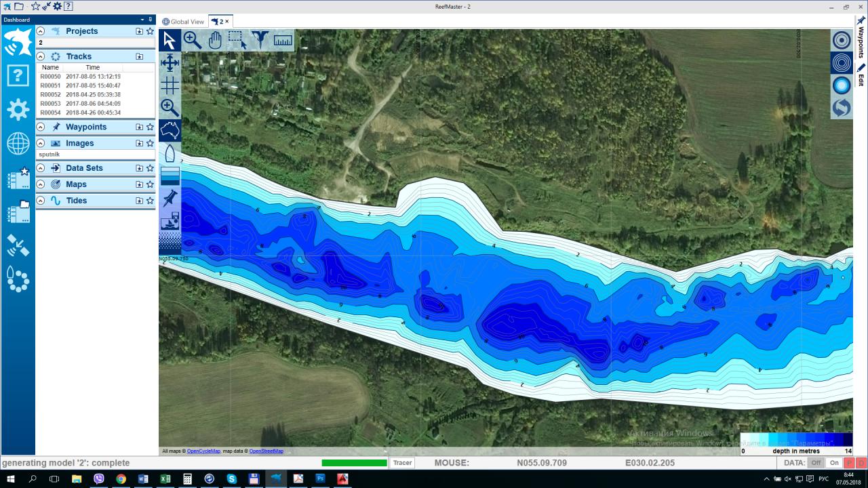Collapse the Tracks section
This screenshot has width=868, height=488.
[x=41, y=56]
